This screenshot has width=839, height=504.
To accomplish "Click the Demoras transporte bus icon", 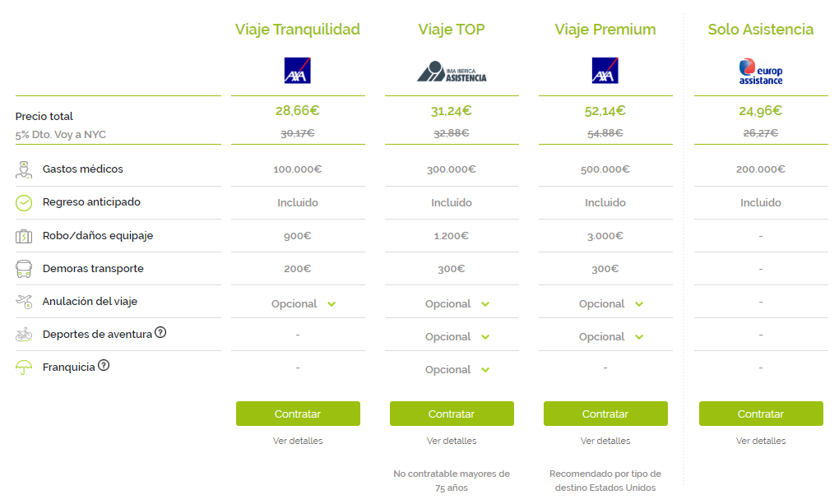I will tap(24, 269).
